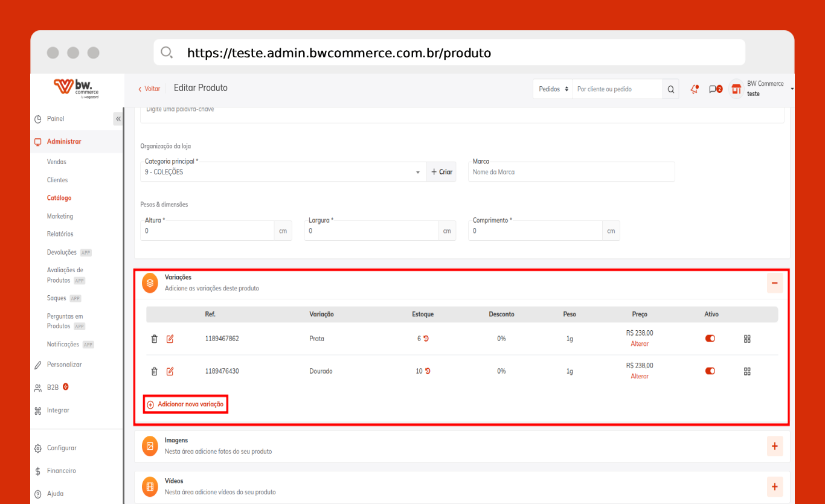Collapse sidebar with double-chevron icon
The image size is (825, 504).
[118, 119]
